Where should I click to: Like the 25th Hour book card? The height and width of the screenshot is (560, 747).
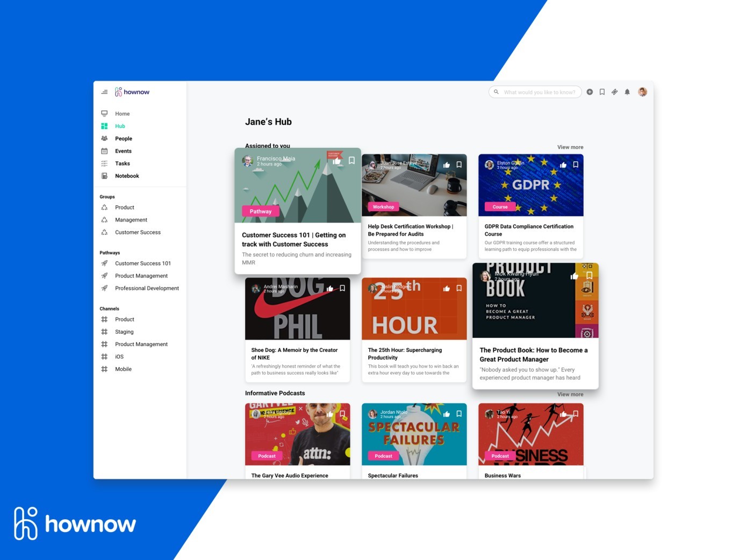tap(446, 289)
